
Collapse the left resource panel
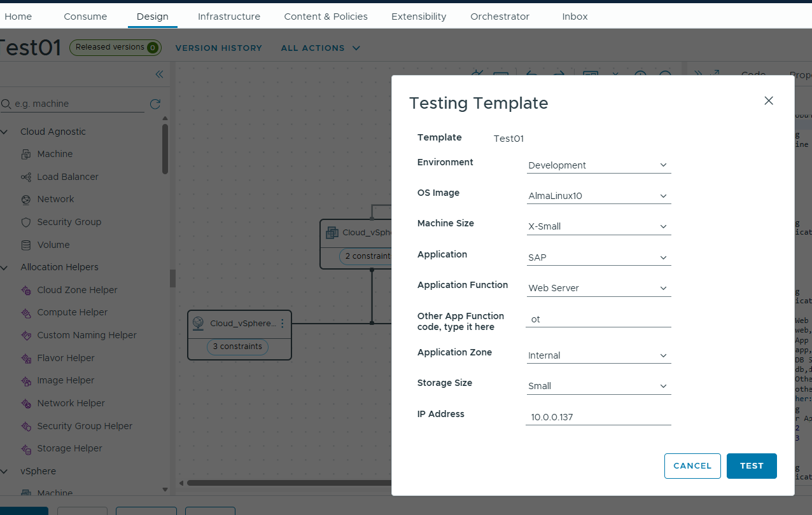159,74
